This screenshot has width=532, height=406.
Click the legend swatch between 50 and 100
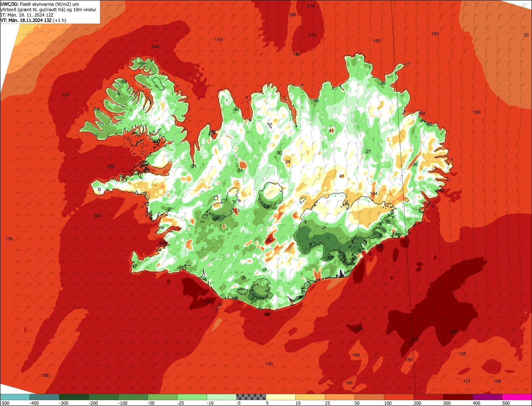pyautogui.click(x=369, y=397)
